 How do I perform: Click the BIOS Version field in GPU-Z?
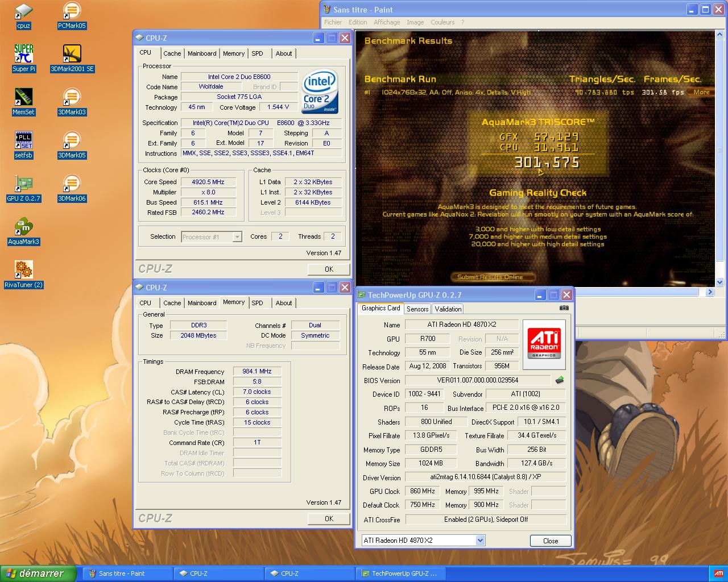[x=478, y=380]
